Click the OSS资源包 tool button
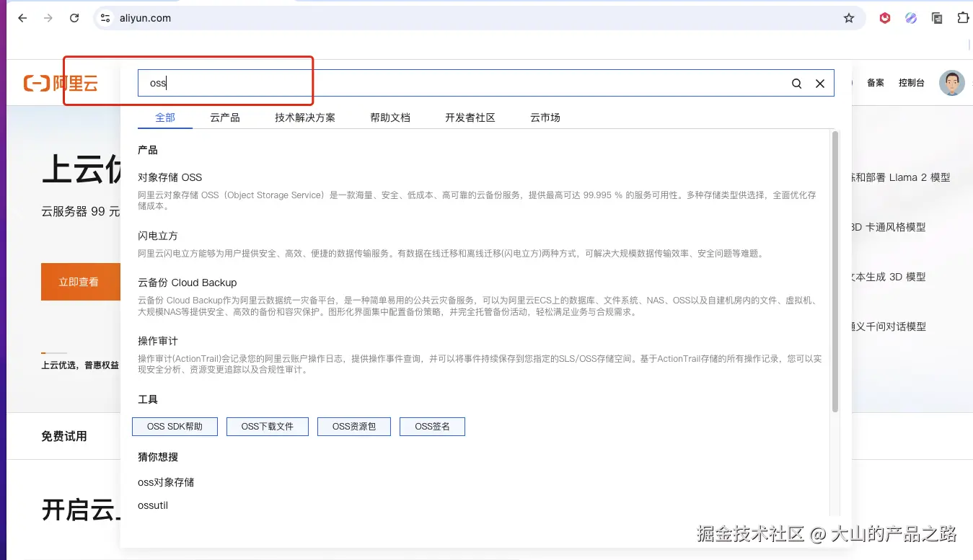Image resolution: width=973 pixels, height=560 pixels. [354, 427]
